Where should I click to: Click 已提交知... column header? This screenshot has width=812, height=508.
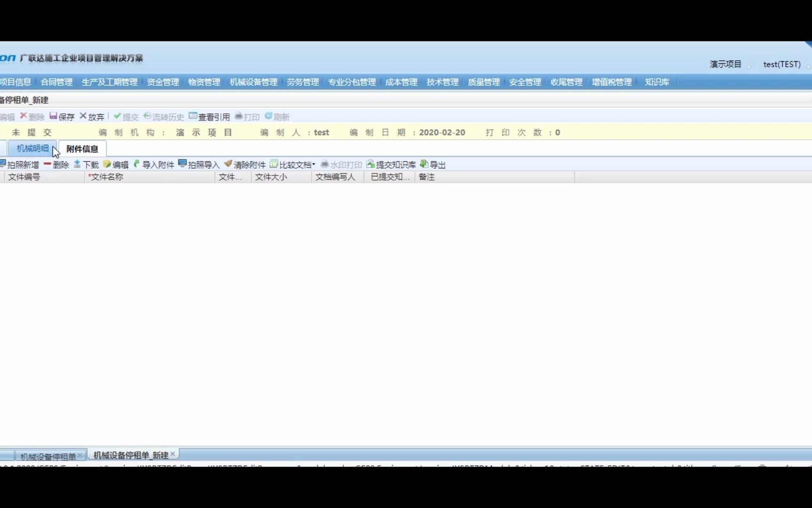point(390,177)
